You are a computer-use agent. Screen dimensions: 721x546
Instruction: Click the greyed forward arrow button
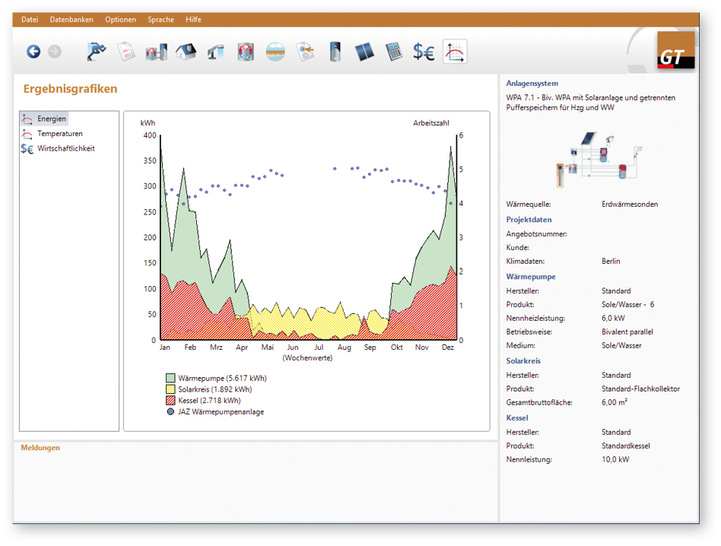pyautogui.click(x=55, y=52)
